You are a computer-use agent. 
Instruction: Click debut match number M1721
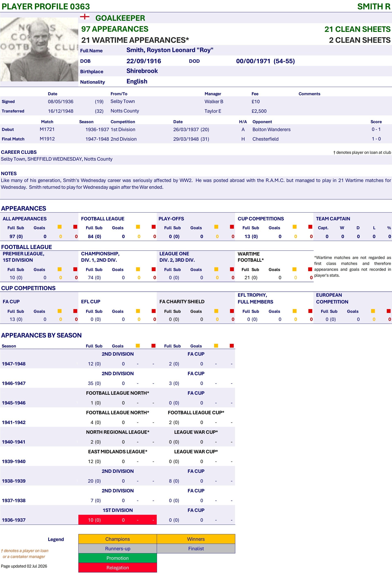click(47, 129)
